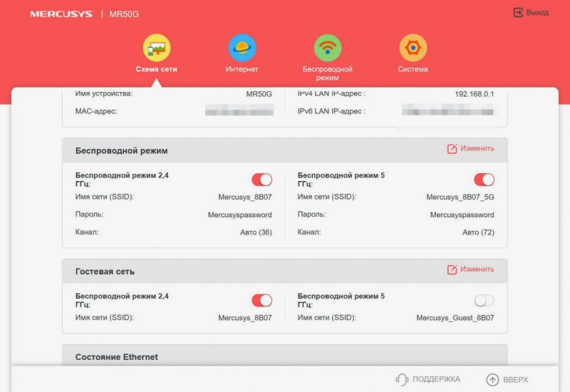The height and width of the screenshot is (392, 570).
Task: Turn off the guest network 2.4 GHz toggle
Action: click(x=261, y=300)
